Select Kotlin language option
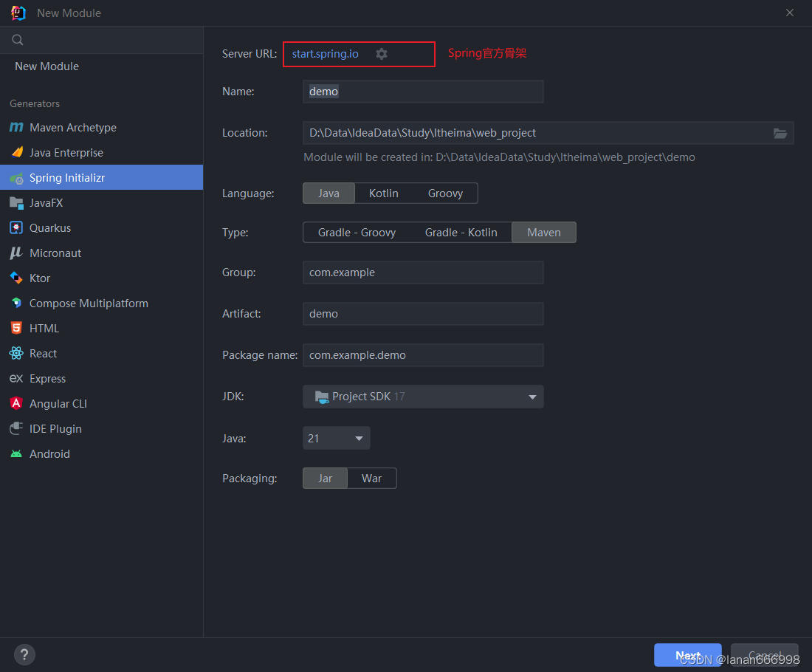The width and height of the screenshot is (812, 672). click(384, 193)
